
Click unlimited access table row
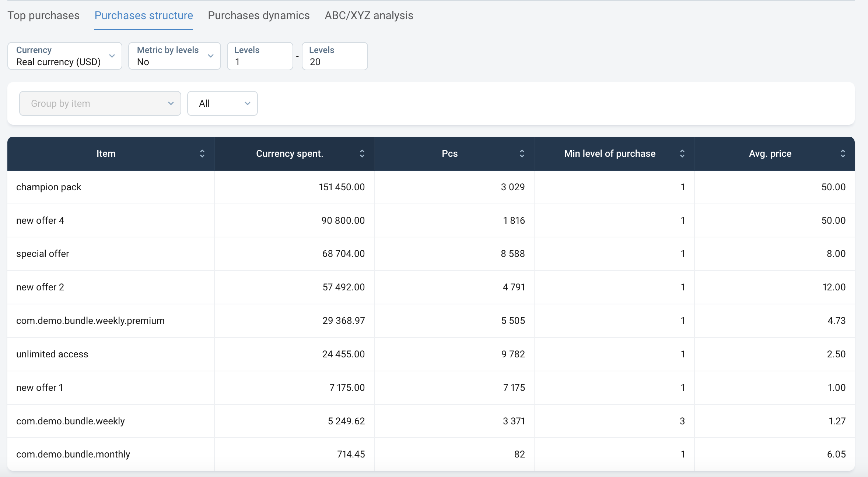click(x=52, y=354)
